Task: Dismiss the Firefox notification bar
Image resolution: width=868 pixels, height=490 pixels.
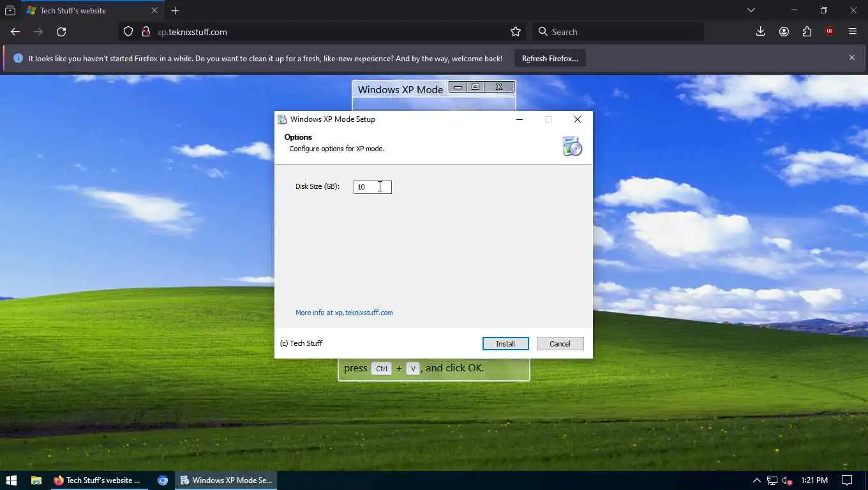Action: 851,58
